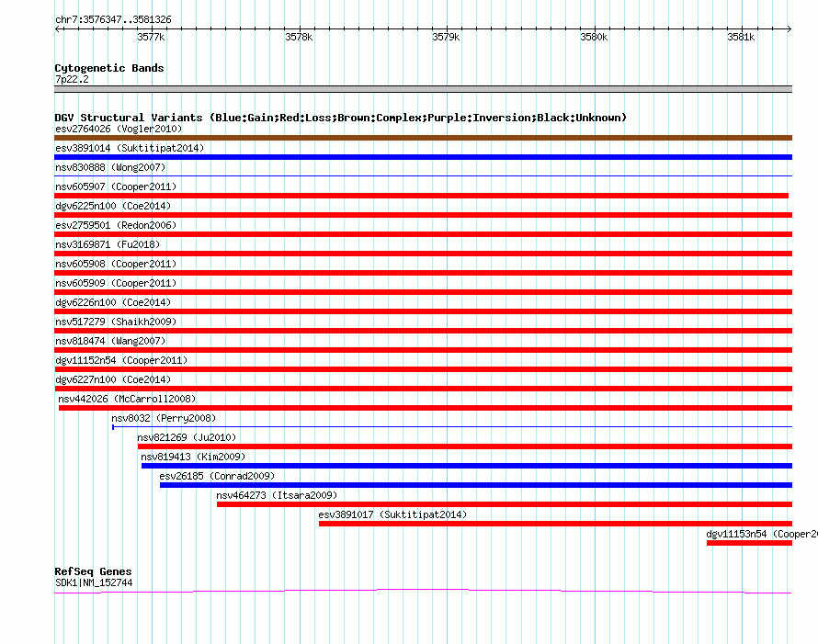
Task: Select the thin blue nsv8032 variant line
Action: 452,427
